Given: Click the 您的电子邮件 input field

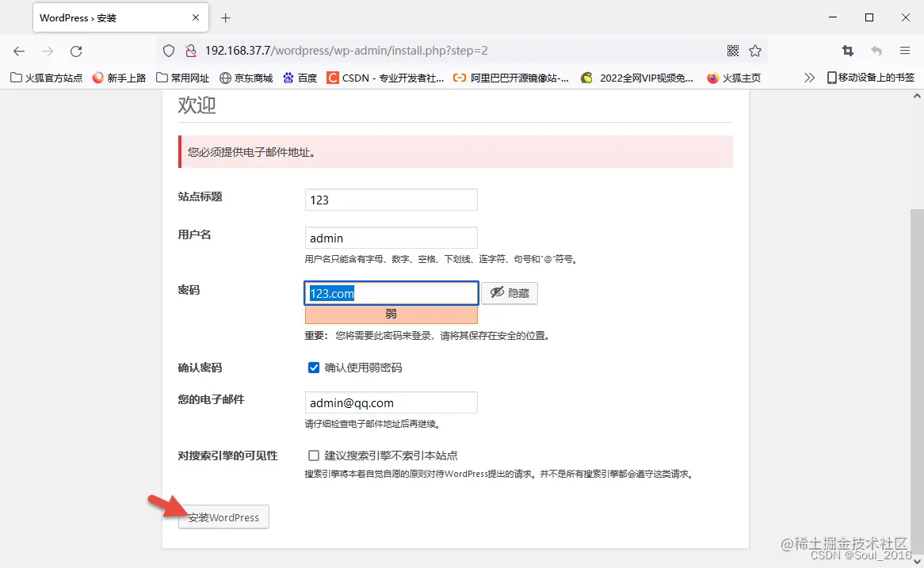Looking at the screenshot, I should pyautogui.click(x=391, y=402).
